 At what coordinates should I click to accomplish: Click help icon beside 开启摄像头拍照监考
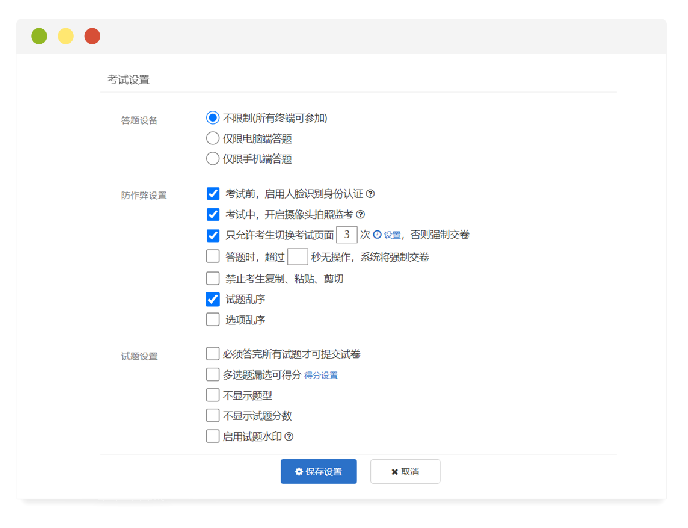tap(360, 214)
